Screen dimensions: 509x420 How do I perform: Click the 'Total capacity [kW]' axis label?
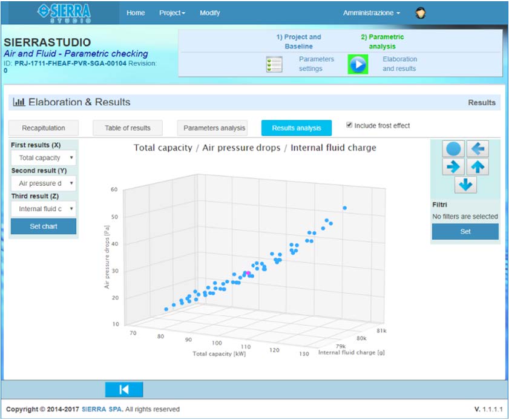click(x=219, y=354)
